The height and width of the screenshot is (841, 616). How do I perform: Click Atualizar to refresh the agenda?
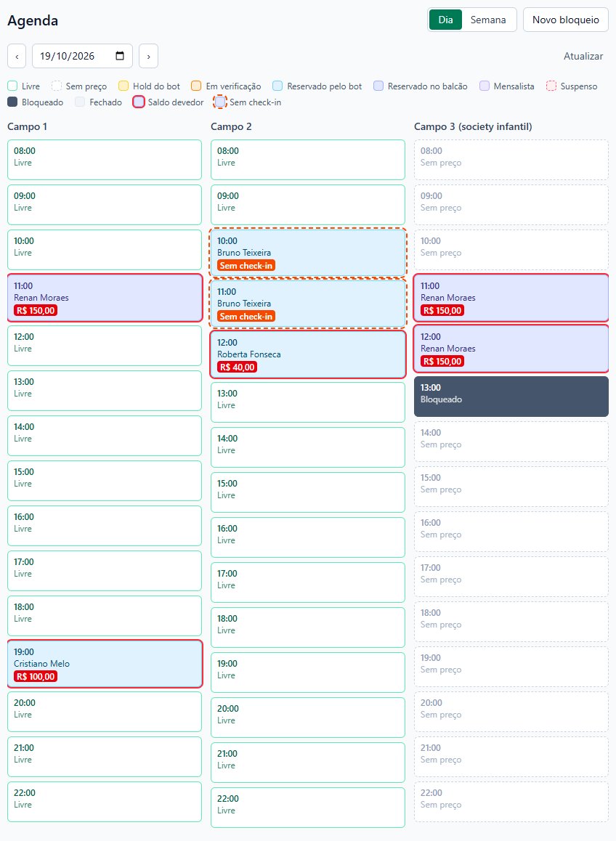[x=583, y=56]
